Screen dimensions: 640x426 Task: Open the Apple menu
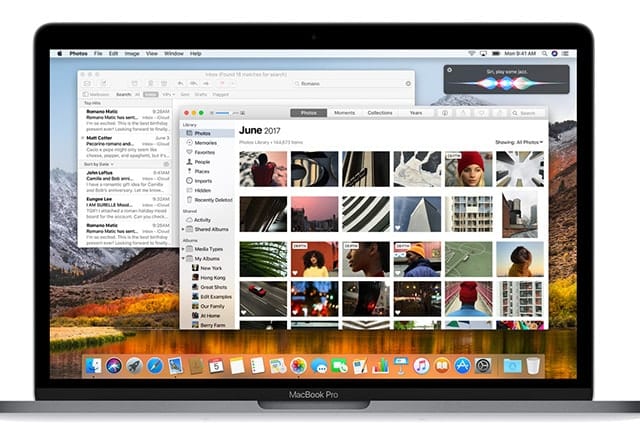[x=60, y=53]
